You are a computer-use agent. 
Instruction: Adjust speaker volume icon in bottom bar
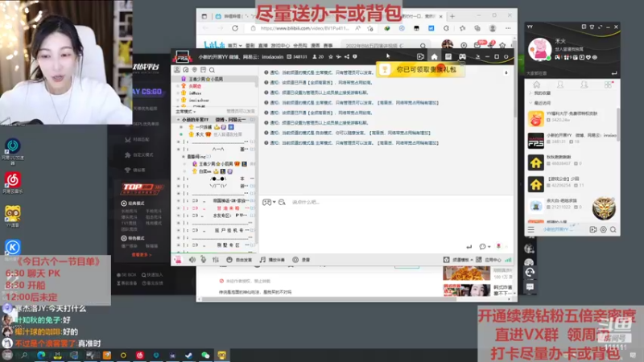(192, 260)
